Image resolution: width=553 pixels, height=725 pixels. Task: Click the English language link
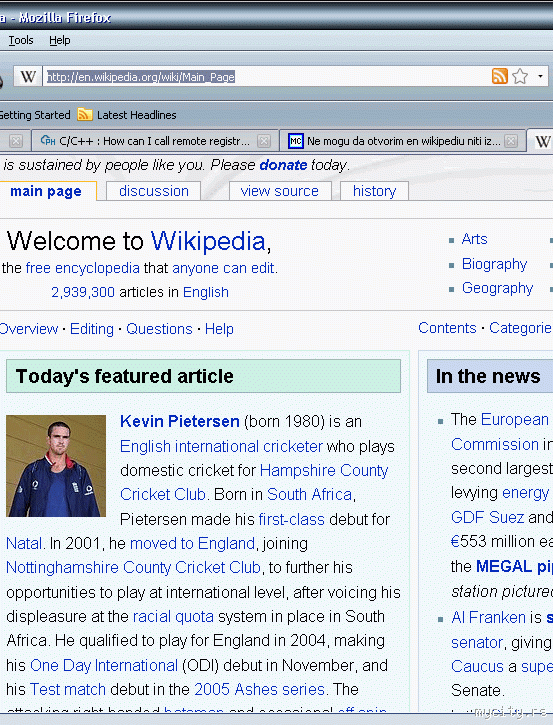click(x=206, y=293)
